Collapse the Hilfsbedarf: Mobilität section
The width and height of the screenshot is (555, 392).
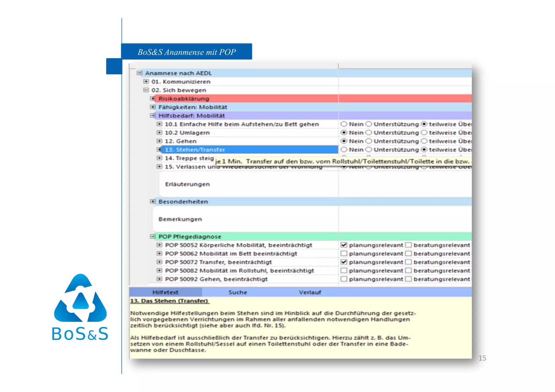point(153,115)
